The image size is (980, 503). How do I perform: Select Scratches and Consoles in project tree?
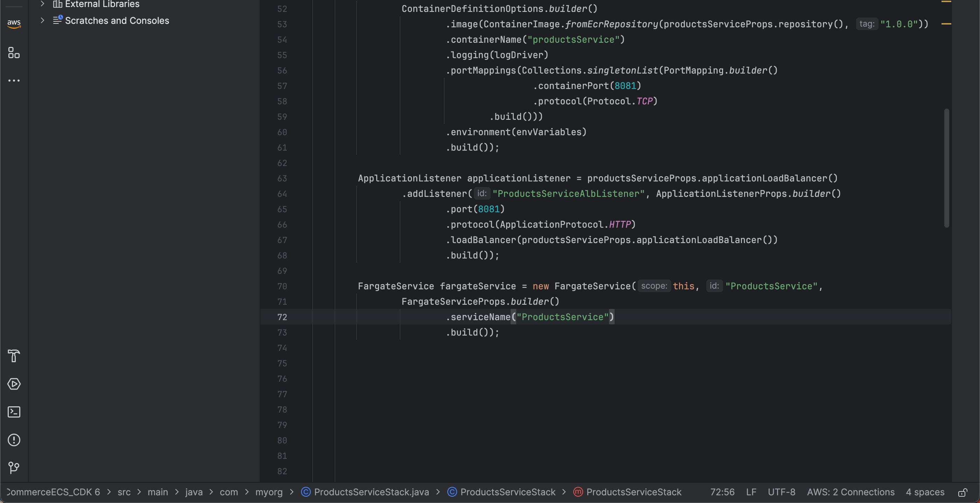pyautogui.click(x=117, y=21)
